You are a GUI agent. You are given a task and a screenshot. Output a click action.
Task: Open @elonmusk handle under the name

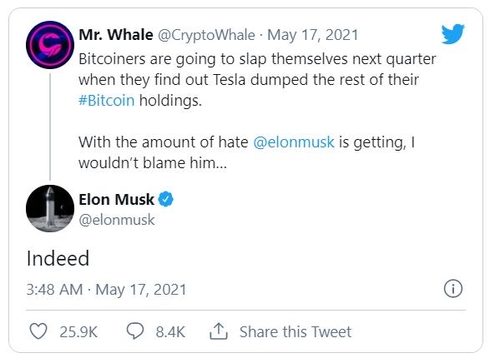coord(117,220)
